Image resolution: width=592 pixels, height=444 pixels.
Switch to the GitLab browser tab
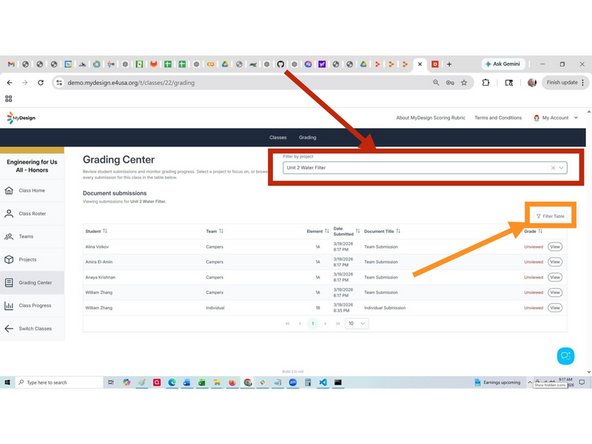tap(154, 64)
